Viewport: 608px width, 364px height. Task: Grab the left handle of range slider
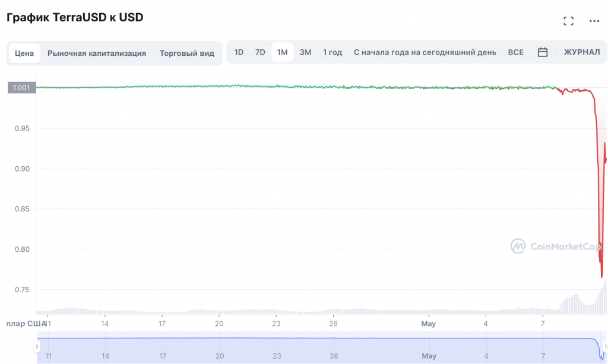pyautogui.click(x=37, y=347)
